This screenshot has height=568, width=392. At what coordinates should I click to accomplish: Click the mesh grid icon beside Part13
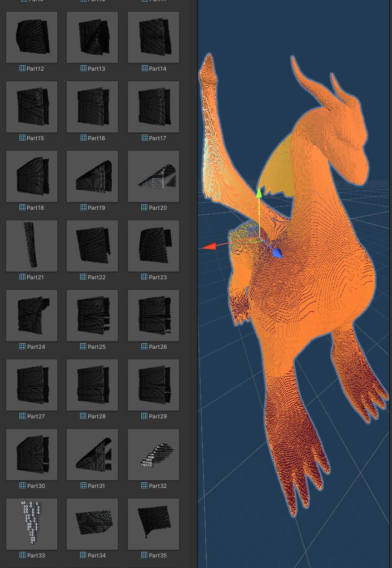coord(83,68)
